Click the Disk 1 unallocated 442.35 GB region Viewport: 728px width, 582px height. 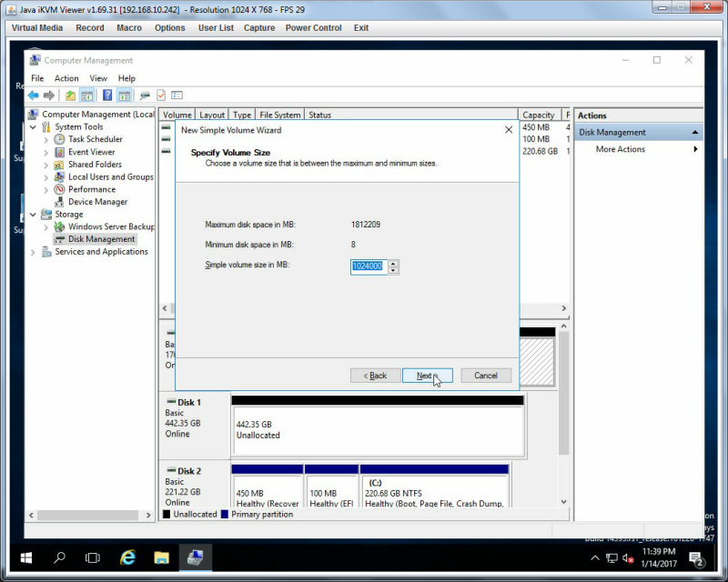[378, 430]
